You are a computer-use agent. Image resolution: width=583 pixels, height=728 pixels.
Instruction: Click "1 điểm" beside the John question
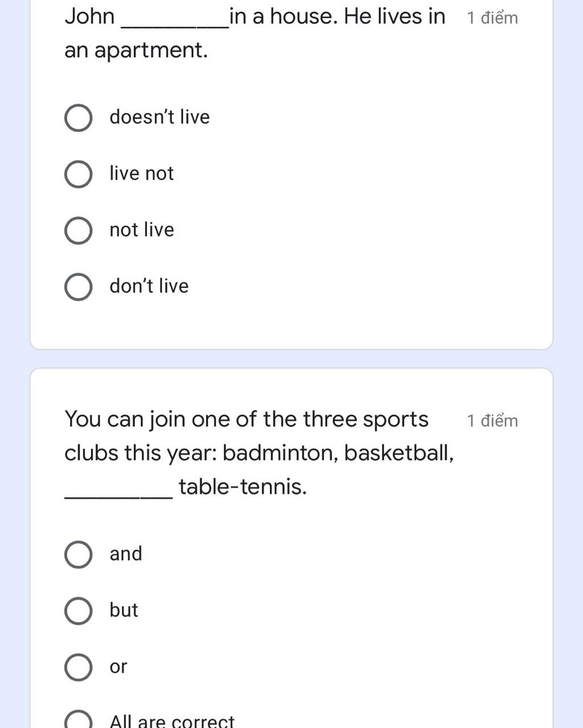click(x=492, y=18)
